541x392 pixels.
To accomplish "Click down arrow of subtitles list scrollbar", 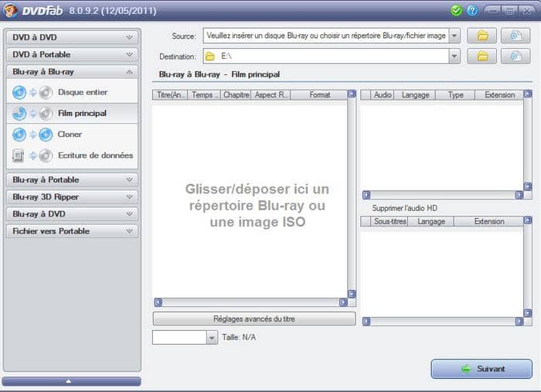I will [528, 313].
